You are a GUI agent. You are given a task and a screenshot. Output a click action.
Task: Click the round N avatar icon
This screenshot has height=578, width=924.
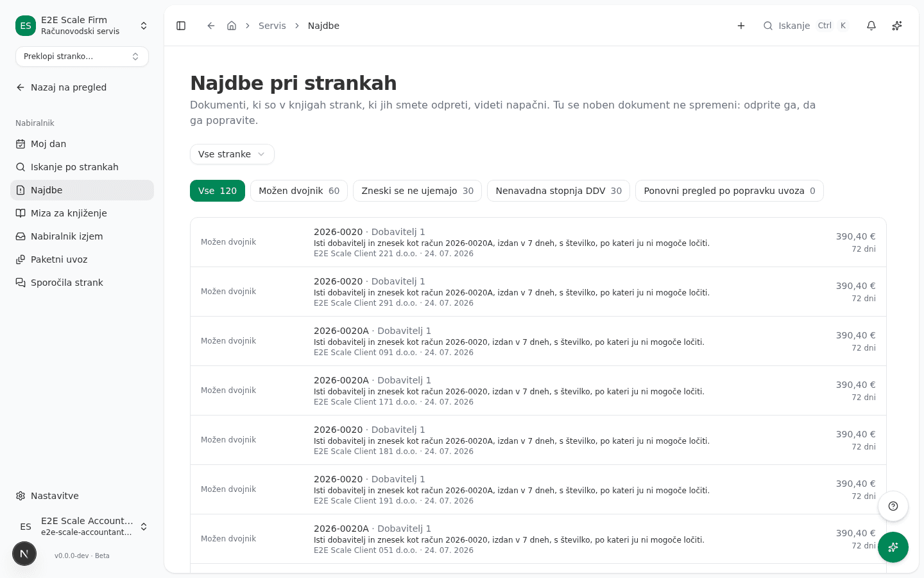tap(24, 554)
